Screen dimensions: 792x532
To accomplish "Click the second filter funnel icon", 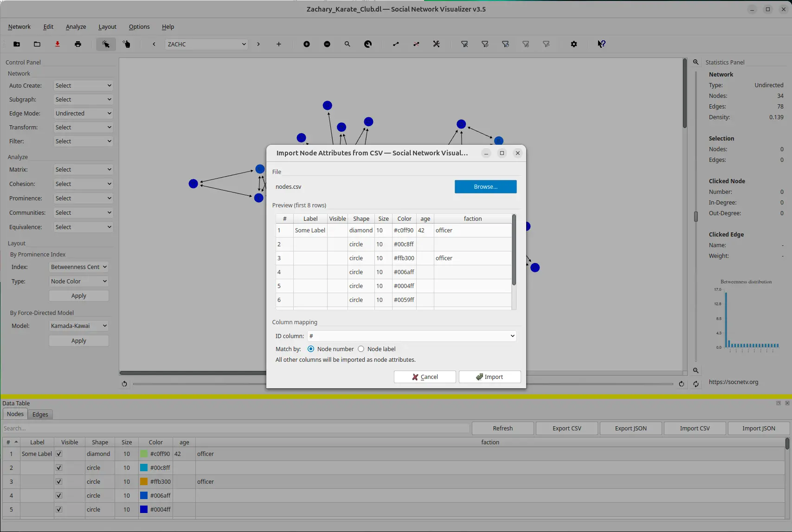I will 485,44.
